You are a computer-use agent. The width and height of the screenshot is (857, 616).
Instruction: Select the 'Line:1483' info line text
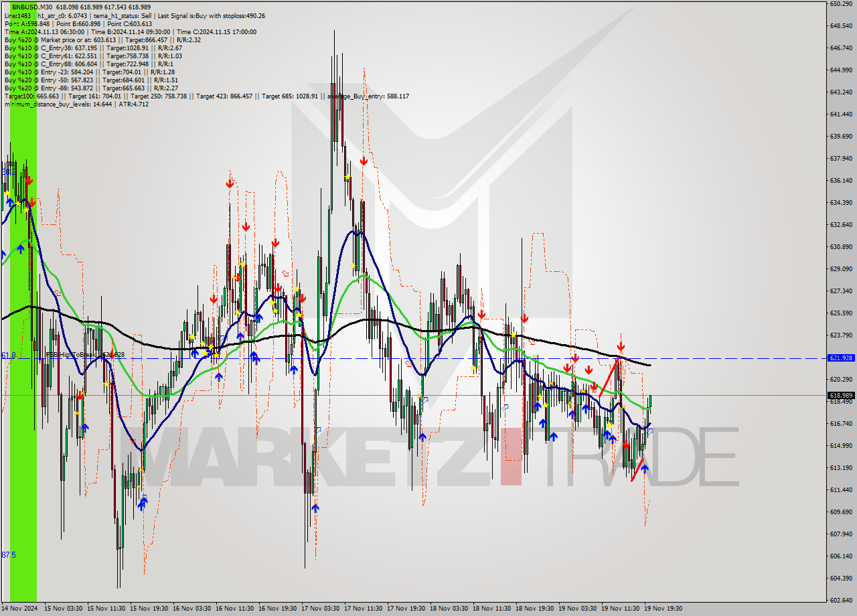17,15
